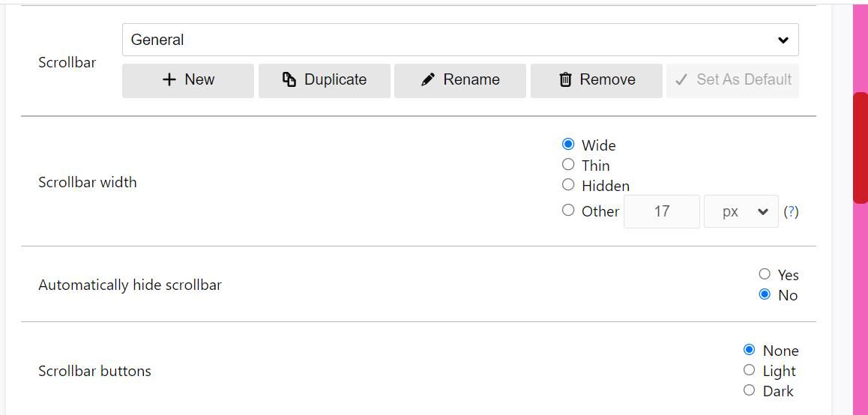Select Light scrollbar buttons

pos(749,370)
